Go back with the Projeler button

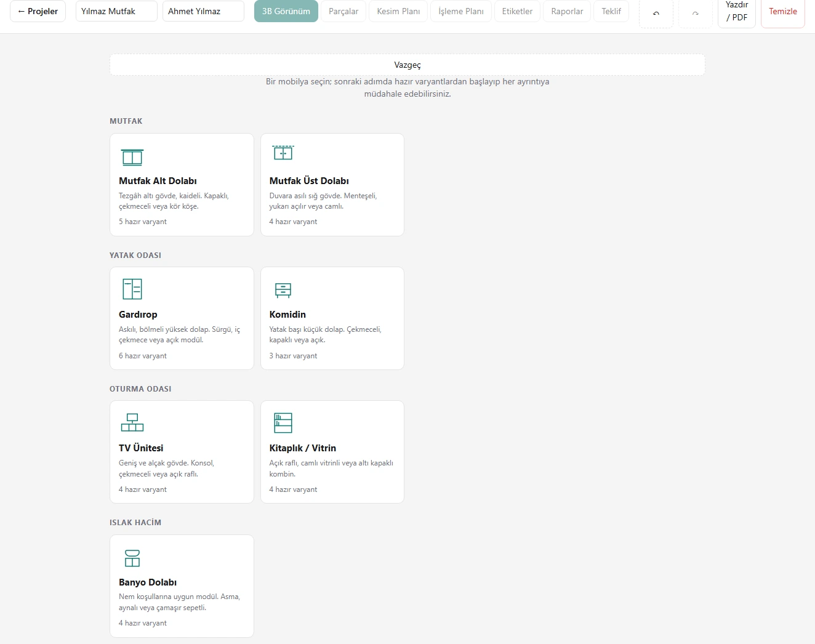tap(38, 11)
